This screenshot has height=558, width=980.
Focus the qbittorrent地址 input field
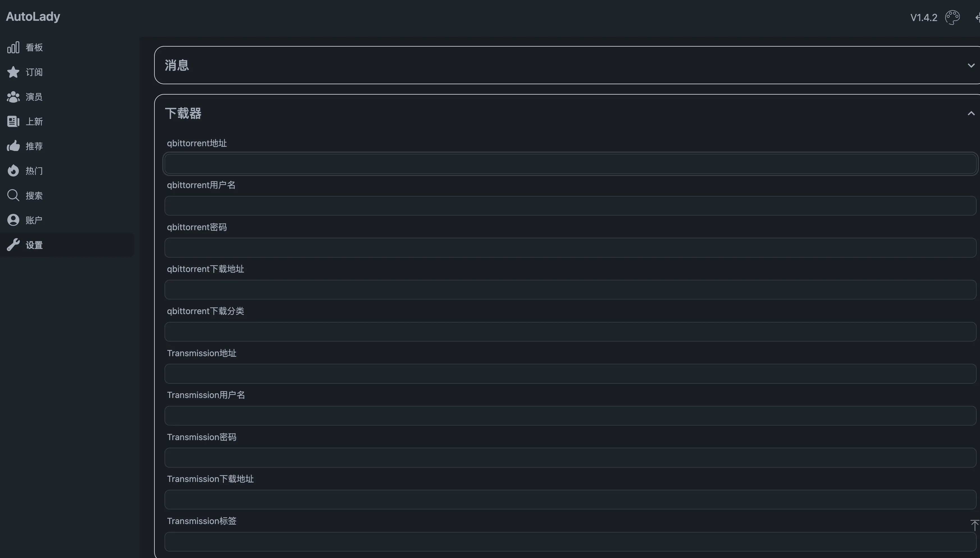point(570,164)
